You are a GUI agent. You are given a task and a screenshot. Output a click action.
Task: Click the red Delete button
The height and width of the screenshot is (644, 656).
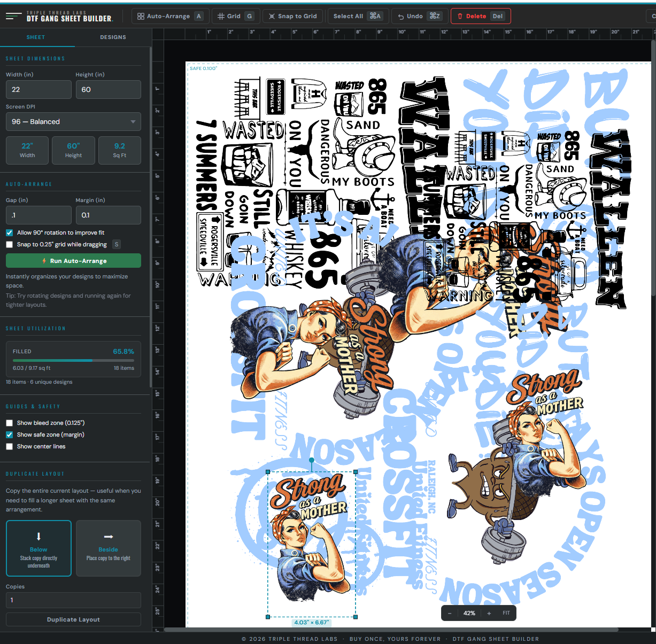point(481,16)
